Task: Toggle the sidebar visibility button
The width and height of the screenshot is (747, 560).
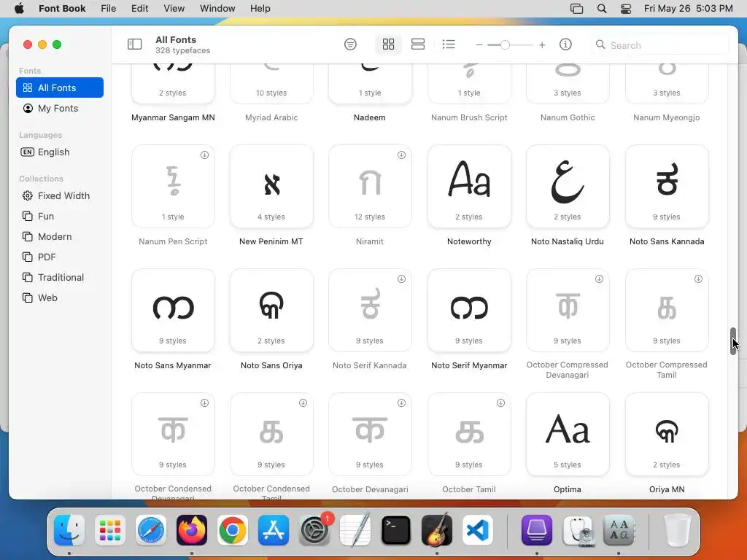Action: tap(135, 44)
